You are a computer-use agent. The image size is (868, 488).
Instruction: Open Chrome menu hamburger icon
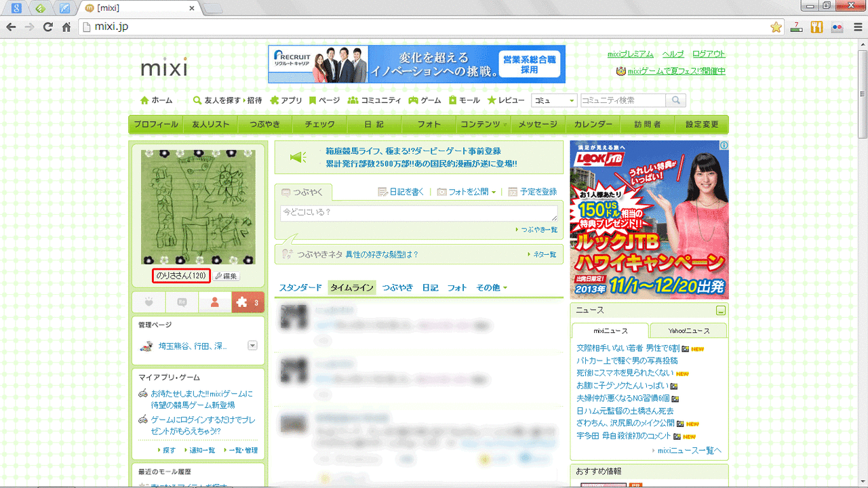pos(856,27)
